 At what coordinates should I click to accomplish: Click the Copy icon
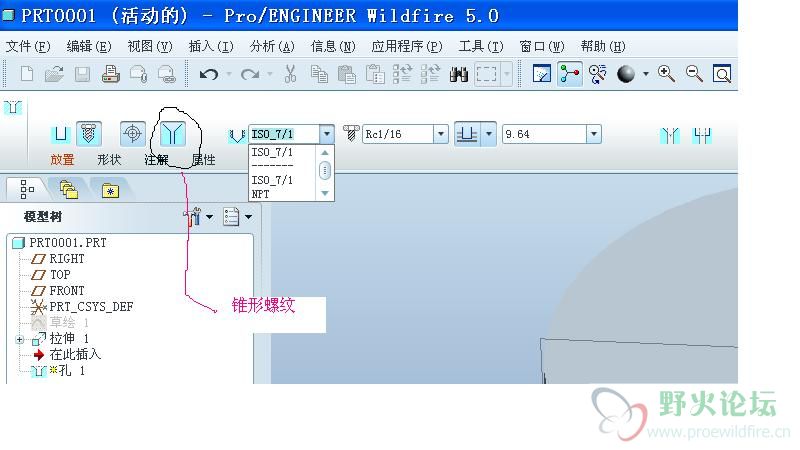click(319, 74)
